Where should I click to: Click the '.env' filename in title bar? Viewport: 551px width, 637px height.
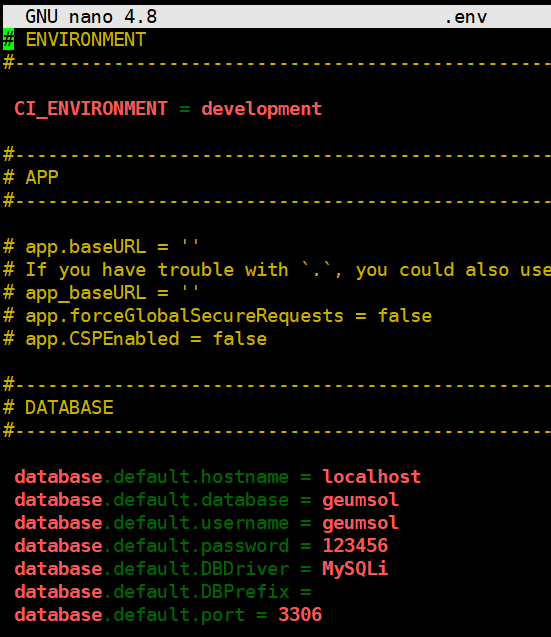click(x=466, y=17)
